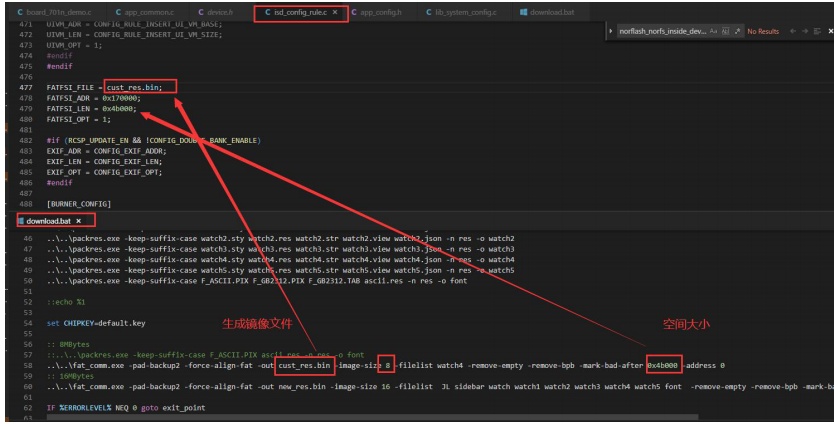
Task: Toggle Match Whole Word in find widget
Action: click(725, 31)
